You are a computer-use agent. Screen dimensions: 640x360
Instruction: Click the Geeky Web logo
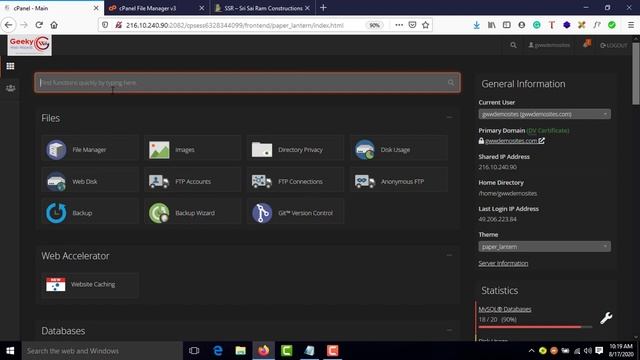click(29, 44)
